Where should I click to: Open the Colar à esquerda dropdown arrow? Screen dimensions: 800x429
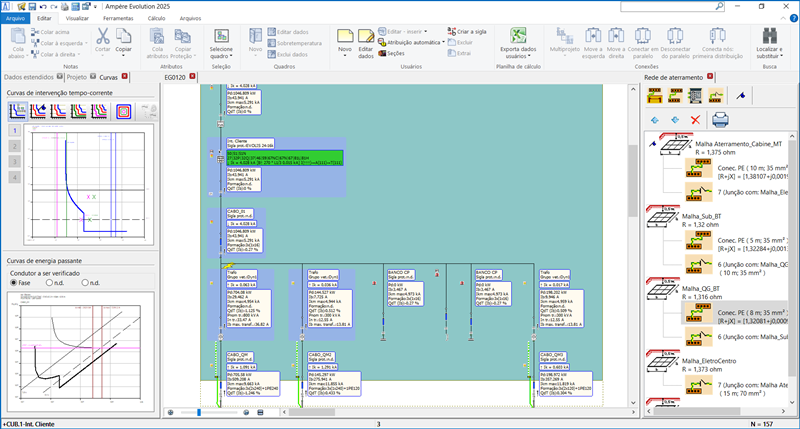pyautogui.click(x=86, y=43)
